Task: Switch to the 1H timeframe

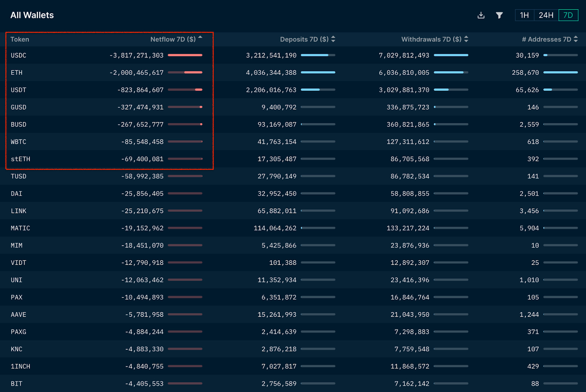Action: [x=524, y=15]
